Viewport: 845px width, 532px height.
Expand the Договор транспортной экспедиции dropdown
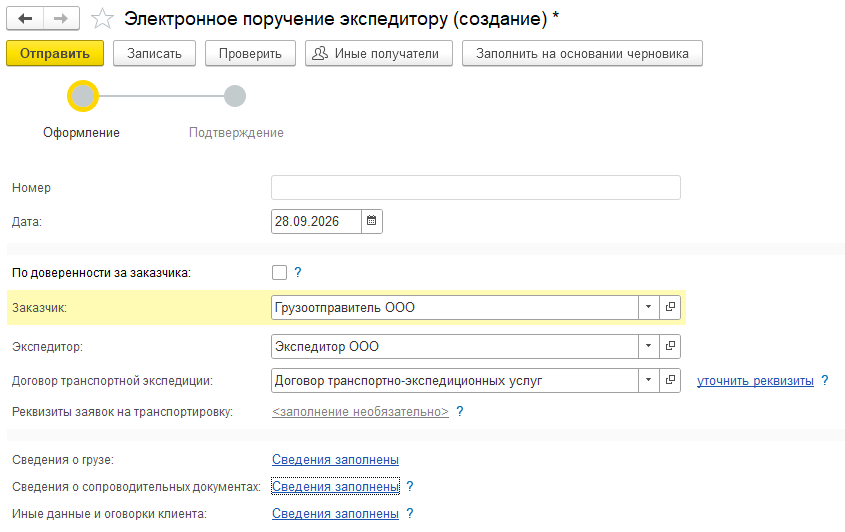tap(649, 380)
